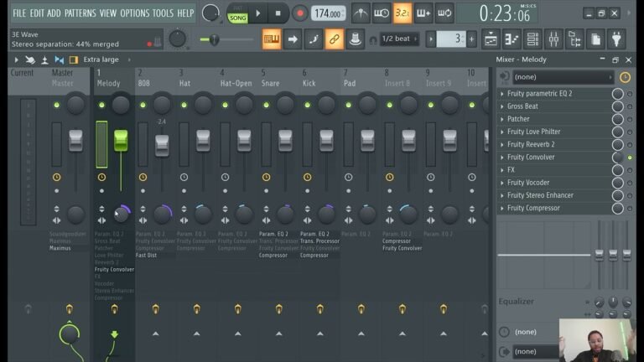
Task: Open the mixer input (none) dropdown
Action: pos(563,77)
